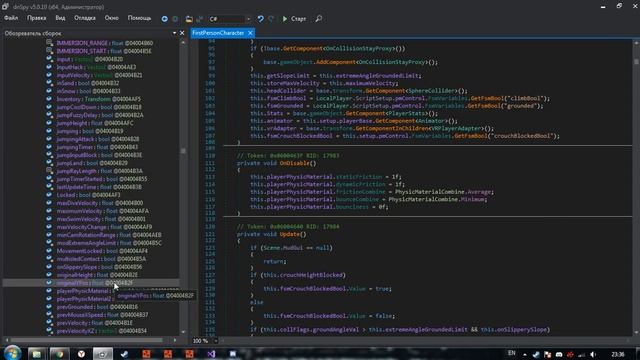
Task: Open Yandex Browser from the taskbar
Action: pyautogui.click(x=81, y=353)
